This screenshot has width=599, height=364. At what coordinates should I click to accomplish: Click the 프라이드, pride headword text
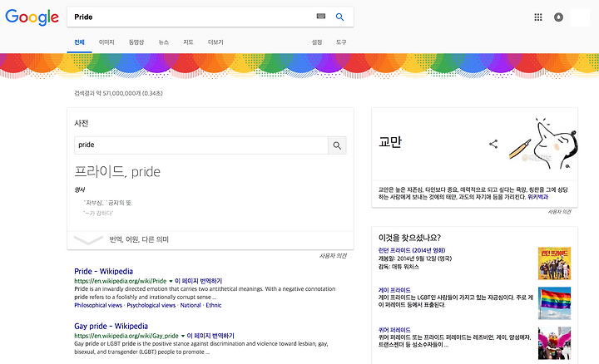[x=117, y=172]
